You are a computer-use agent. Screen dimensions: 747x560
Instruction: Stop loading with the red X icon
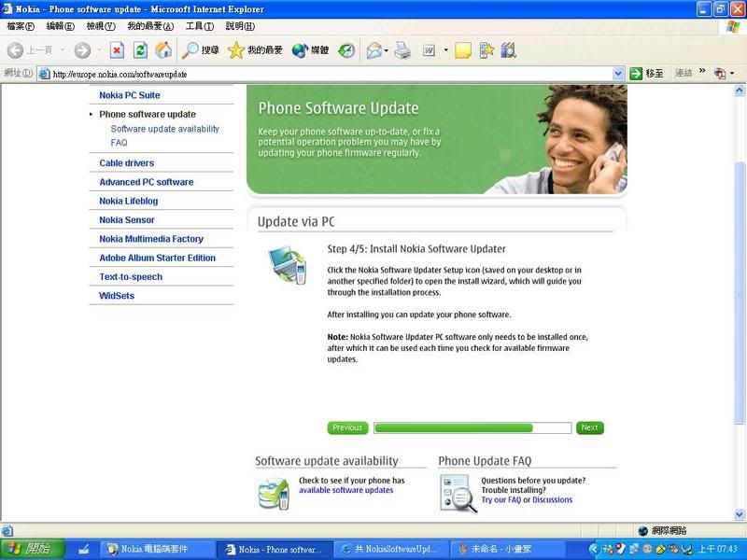pos(117,50)
